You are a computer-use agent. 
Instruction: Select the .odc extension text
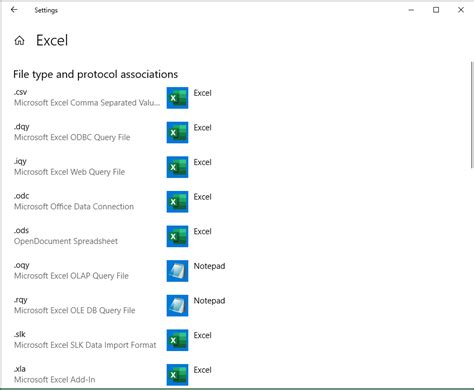(x=21, y=196)
